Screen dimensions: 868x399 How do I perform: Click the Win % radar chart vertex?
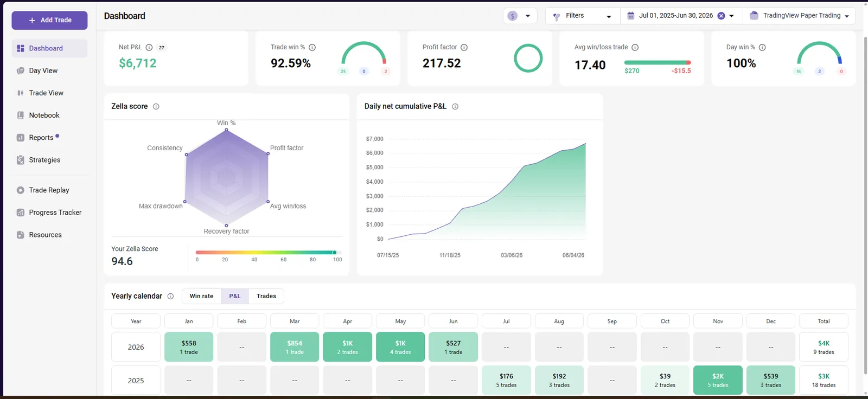pyautogui.click(x=226, y=130)
